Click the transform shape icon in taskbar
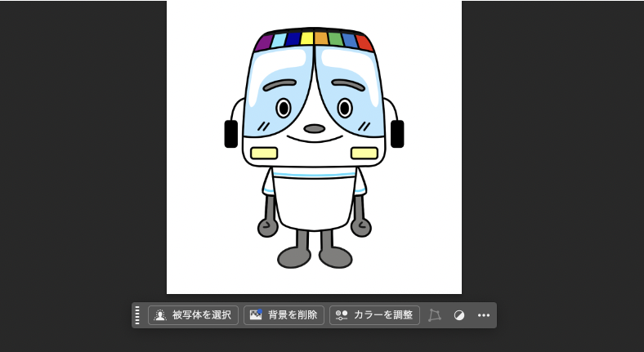 (x=435, y=315)
